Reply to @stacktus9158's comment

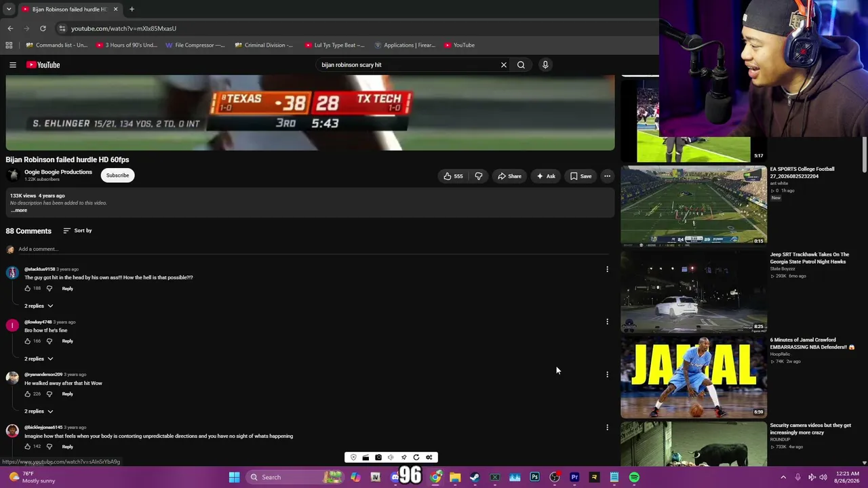pyautogui.click(x=67, y=289)
